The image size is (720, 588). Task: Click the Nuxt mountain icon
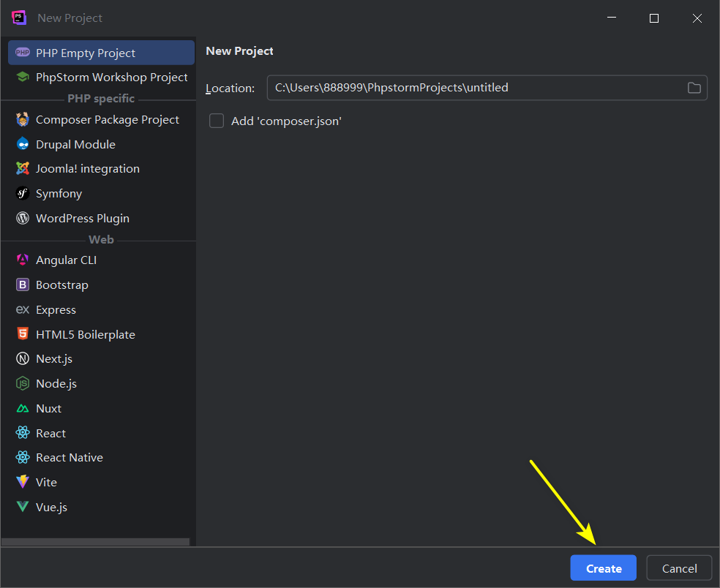[23, 408]
